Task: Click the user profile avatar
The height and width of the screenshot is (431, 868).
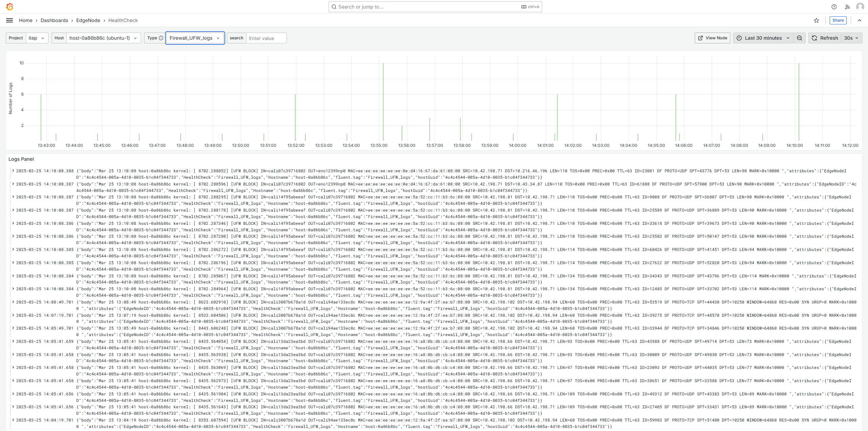Action: point(860,7)
